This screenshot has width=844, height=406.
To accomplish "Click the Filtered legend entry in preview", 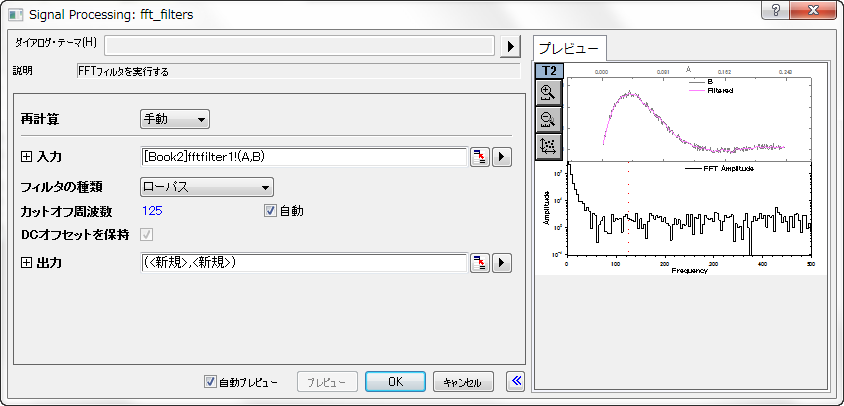I will 712,90.
